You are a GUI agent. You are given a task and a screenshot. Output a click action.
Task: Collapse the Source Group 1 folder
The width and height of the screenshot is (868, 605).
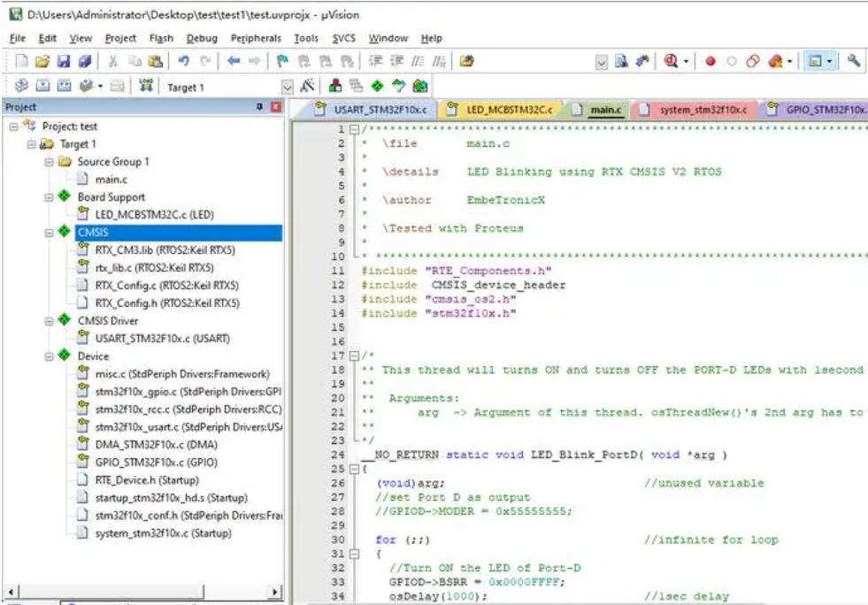[50, 162]
